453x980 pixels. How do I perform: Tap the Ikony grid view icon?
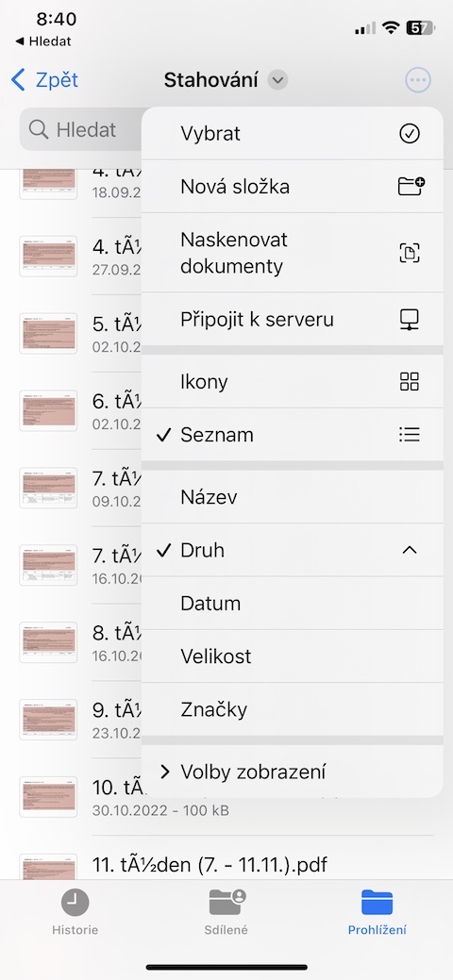pyautogui.click(x=410, y=381)
